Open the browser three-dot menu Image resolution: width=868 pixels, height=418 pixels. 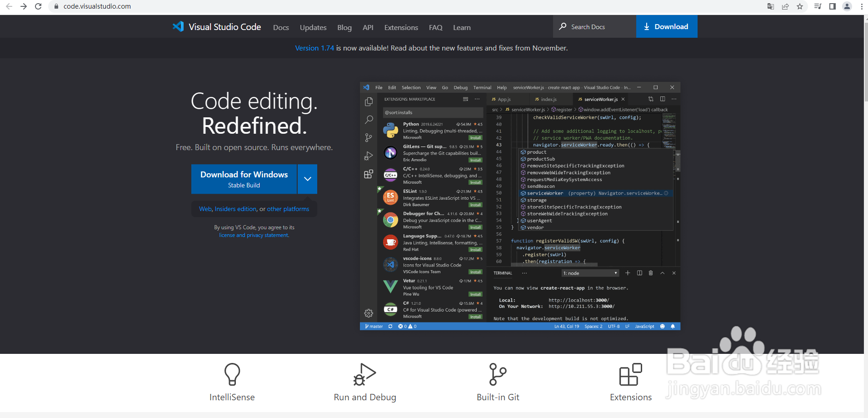(862, 6)
